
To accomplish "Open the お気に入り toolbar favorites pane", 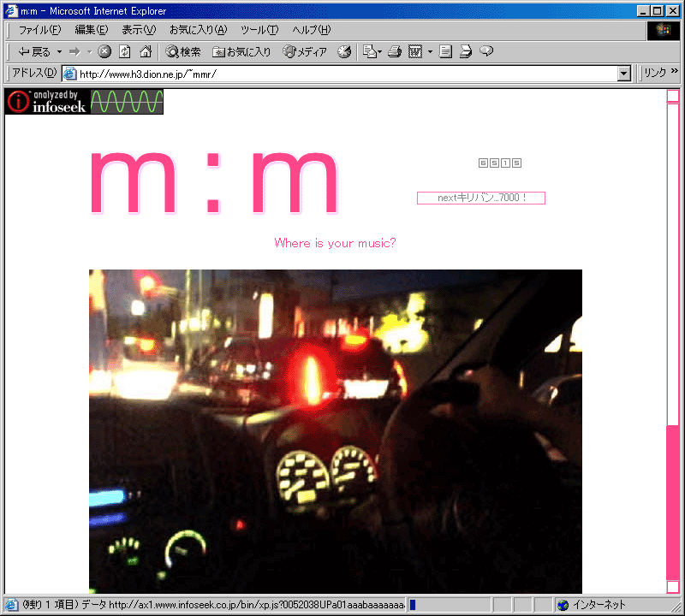I will tap(241, 52).
